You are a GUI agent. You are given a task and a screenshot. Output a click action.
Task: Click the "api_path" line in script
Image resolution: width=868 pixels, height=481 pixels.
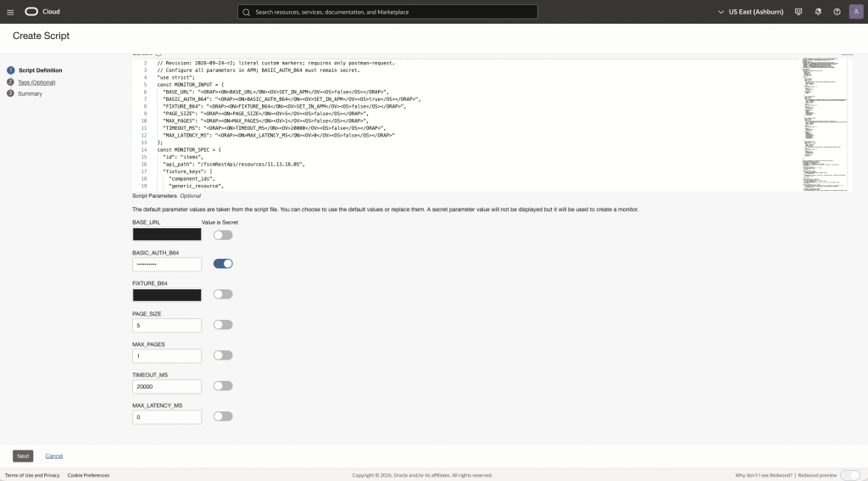(234, 164)
